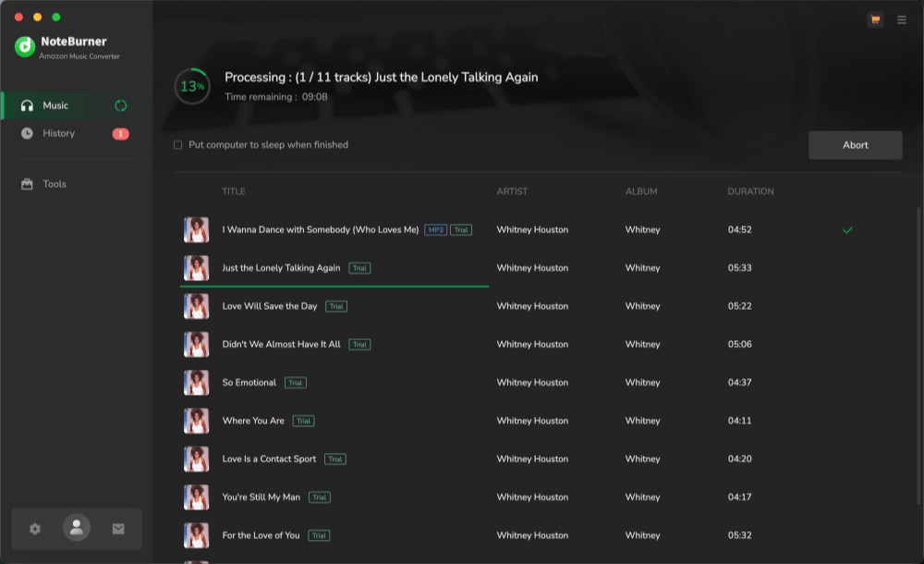Image resolution: width=924 pixels, height=564 pixels.
Task: Click the TITLE column header
Action: click(234, 191)
